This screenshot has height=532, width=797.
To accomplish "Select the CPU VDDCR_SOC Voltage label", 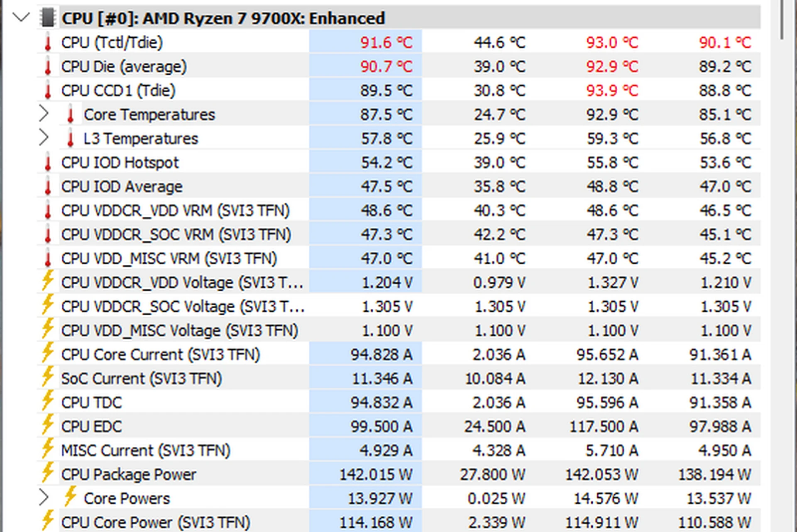I will (183, 307).
